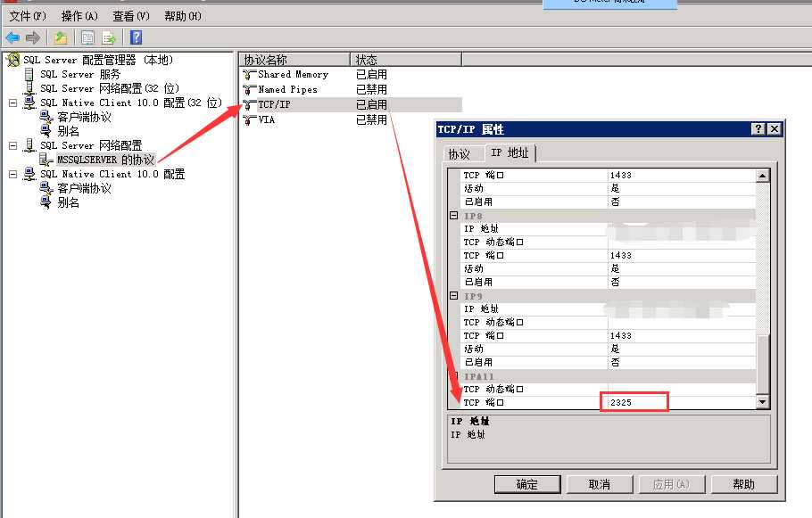Viewport: 812px width, 518px height.
Task: Select SQL Server 服务 in the tree
Action: point(80,75)
